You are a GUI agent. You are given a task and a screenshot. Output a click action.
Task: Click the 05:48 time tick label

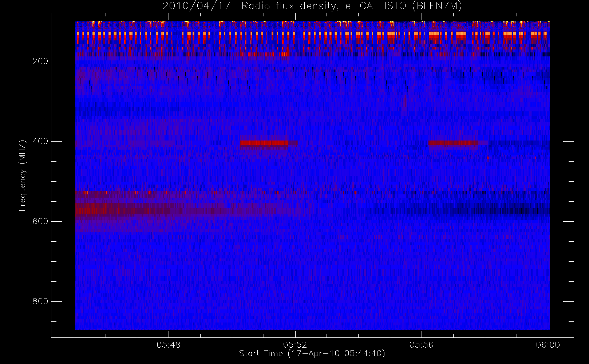[169, 345]
